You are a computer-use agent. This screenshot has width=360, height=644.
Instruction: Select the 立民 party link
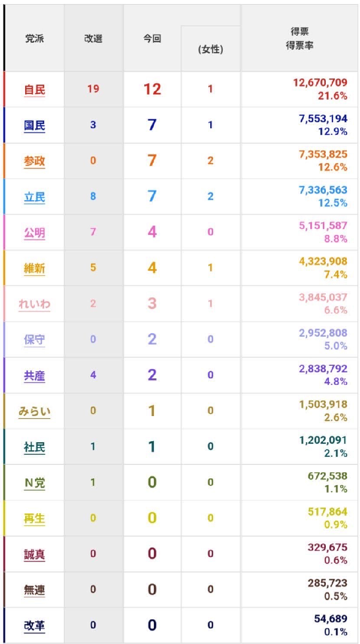(34, 197)
